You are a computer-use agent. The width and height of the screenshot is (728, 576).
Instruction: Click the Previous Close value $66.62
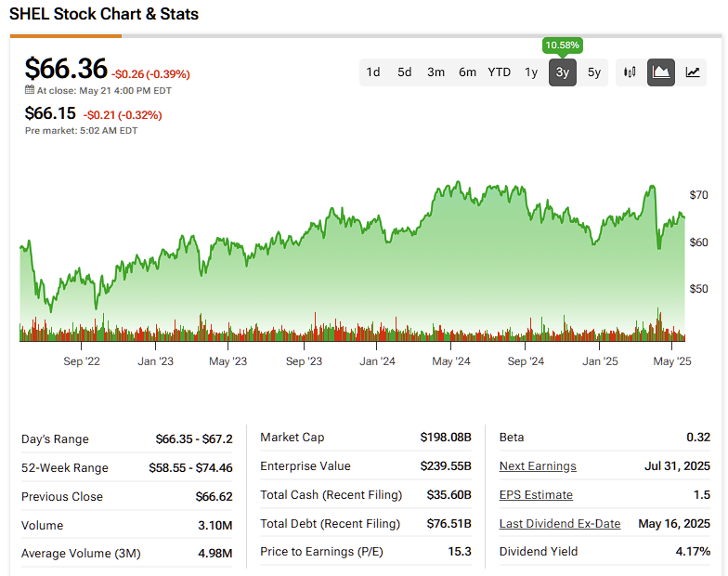(214, 496)
